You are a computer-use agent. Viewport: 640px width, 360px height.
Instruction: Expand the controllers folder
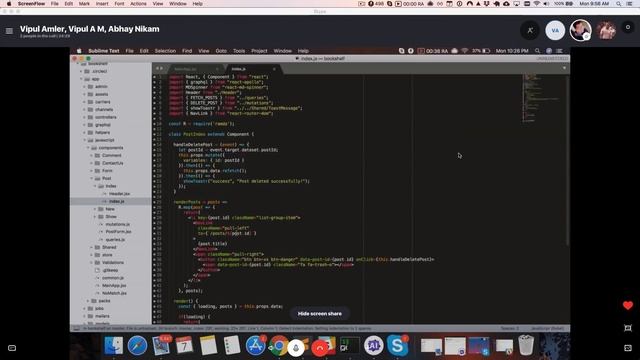pyautogui.click(x=85, y=117)
